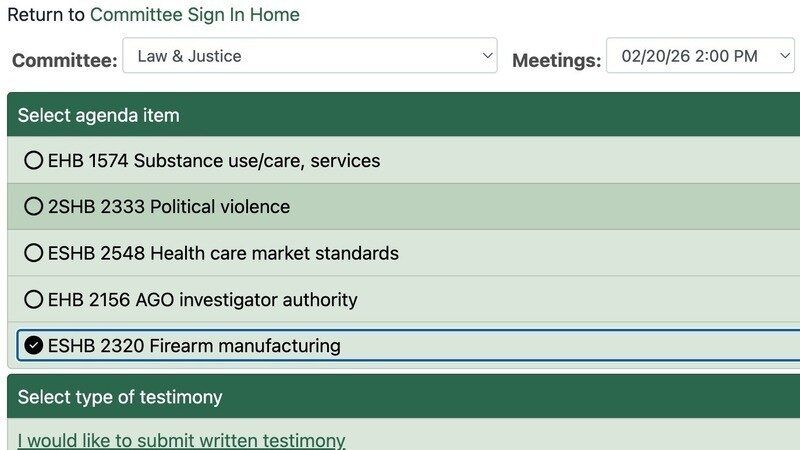Click the "Select agenda item" section header

click(98, 115)
